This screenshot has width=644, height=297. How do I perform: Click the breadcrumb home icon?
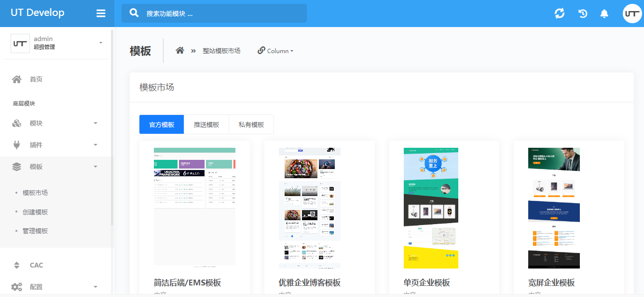[180, 51]
